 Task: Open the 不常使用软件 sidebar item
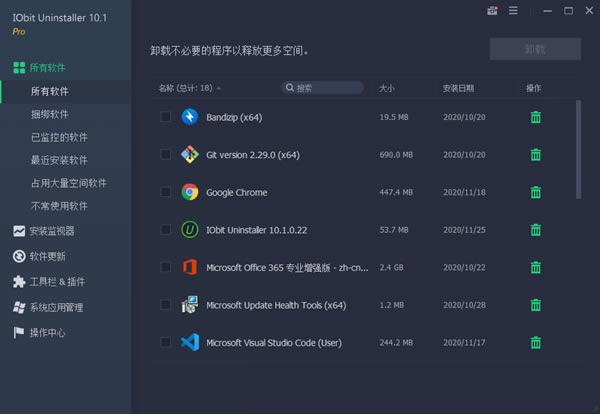tap(59, 206)
